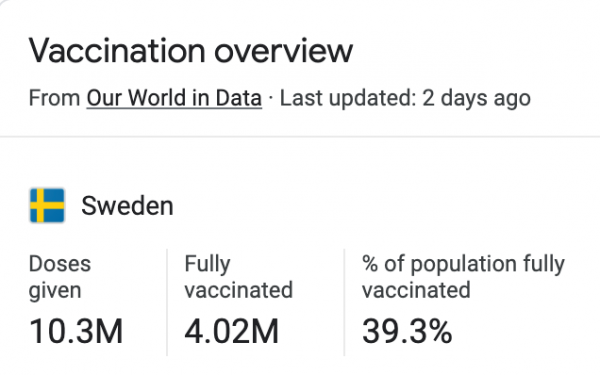Click the Vaccination overview heading
600x375 pixels.
tap(191, 51)
